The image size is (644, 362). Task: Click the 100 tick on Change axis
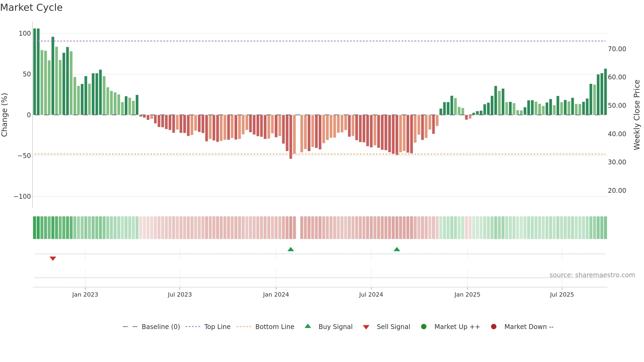[25, 34]
